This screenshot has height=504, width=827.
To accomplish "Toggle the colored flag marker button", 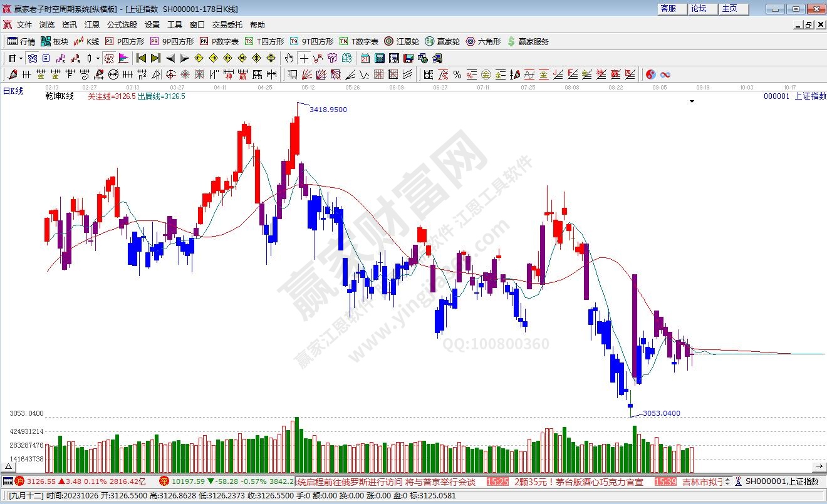I will (x=123, y=58).
